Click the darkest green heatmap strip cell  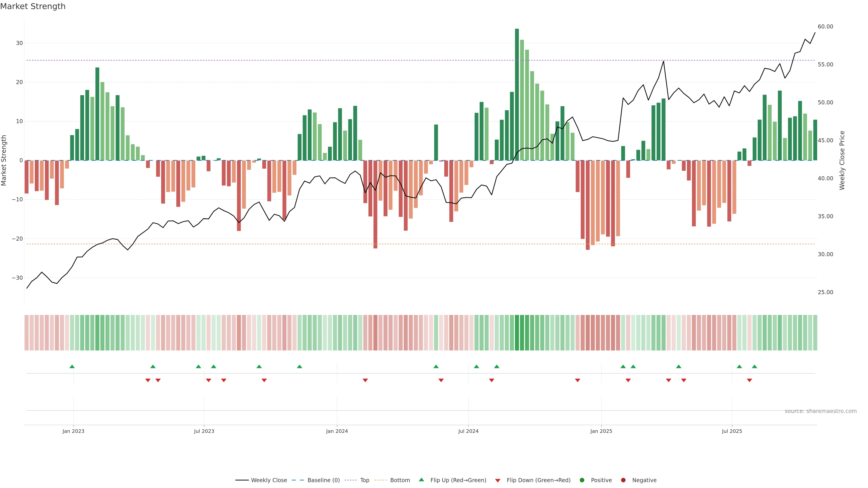(x=517, y=332)
